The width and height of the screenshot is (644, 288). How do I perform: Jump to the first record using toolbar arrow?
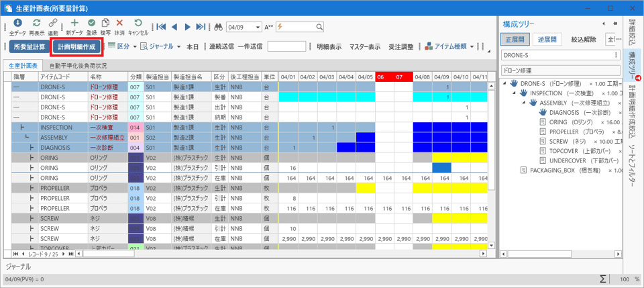point(161,27)
